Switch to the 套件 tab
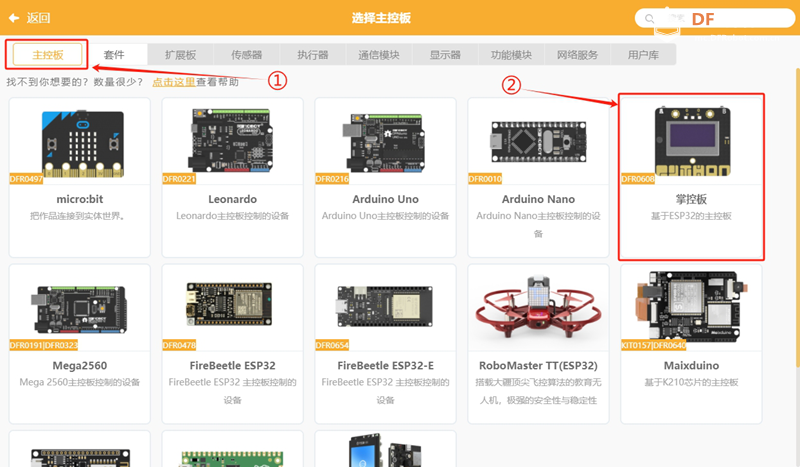The width and height of the screenshot is (800, 467). 114,55
